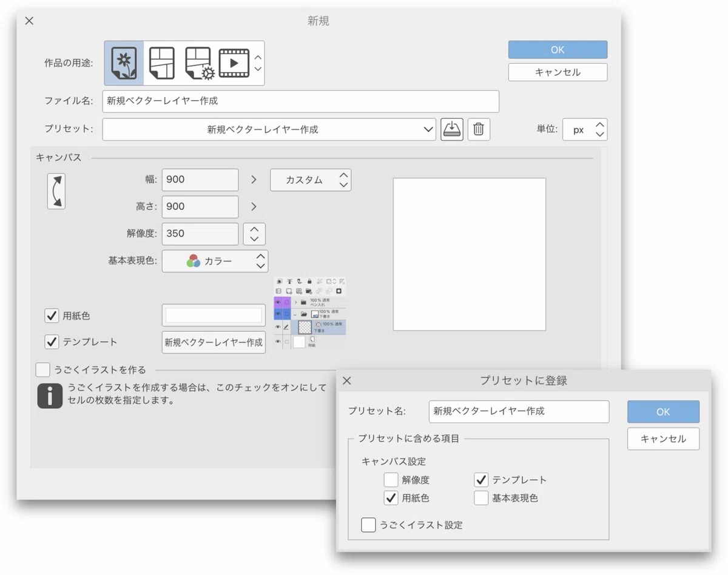
Task: Click the 解像度 field showing 350
Action: tap(200, 234)
